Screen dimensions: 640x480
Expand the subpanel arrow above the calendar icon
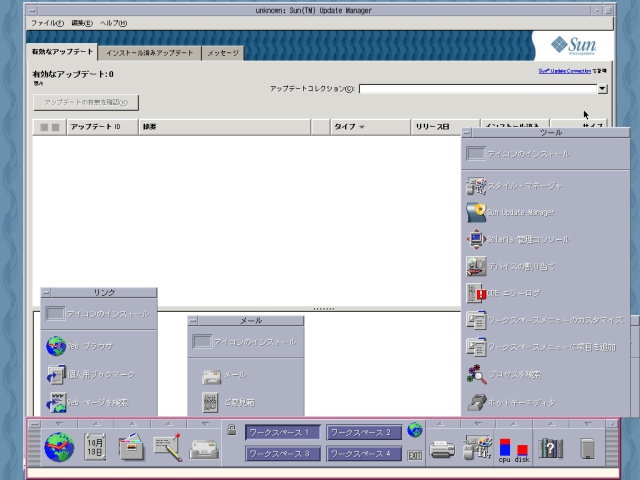point(96,424)
